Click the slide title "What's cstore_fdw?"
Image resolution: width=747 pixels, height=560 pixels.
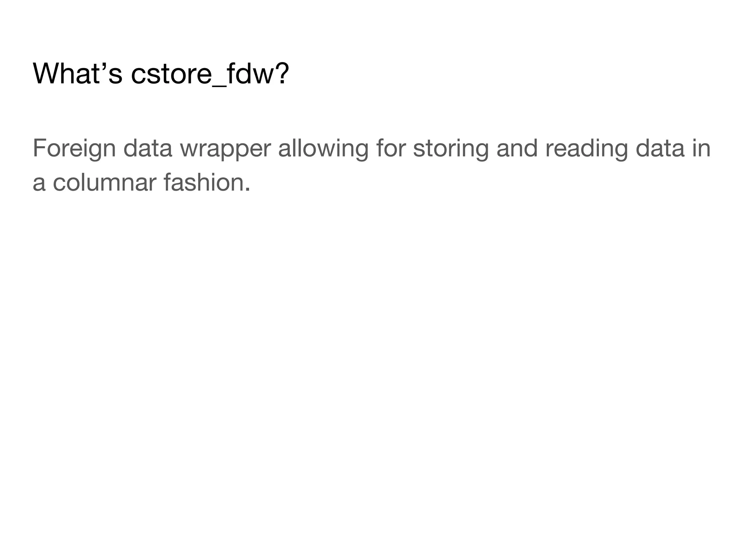161,74
